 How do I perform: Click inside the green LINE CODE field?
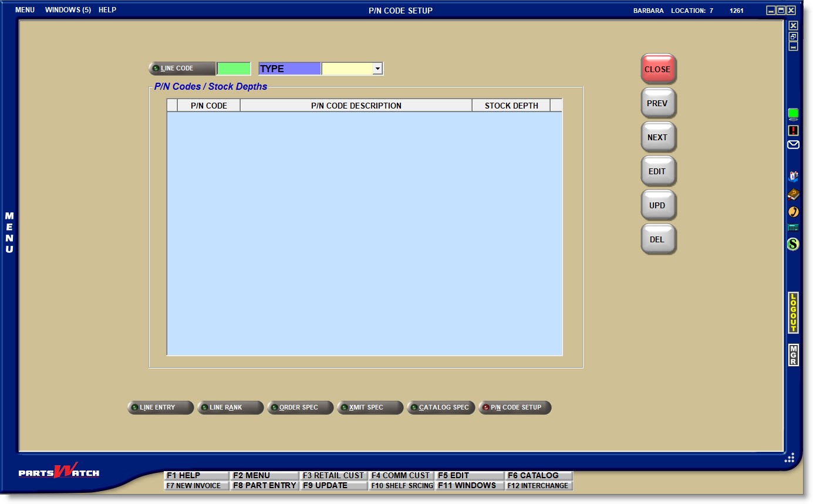tap(234, 69)
